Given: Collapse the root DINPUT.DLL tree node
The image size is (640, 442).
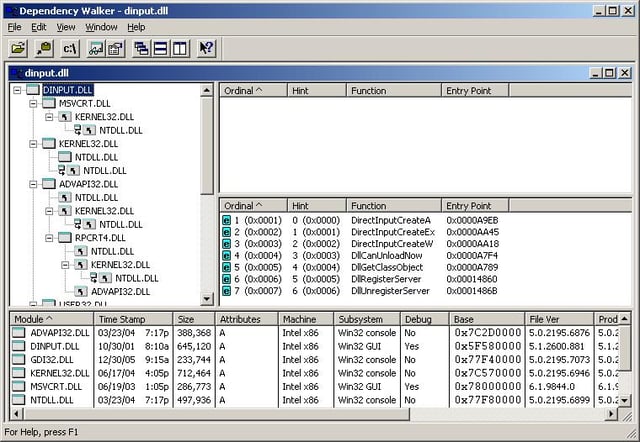Looking at the screenshot, I should tap(17, 90).
